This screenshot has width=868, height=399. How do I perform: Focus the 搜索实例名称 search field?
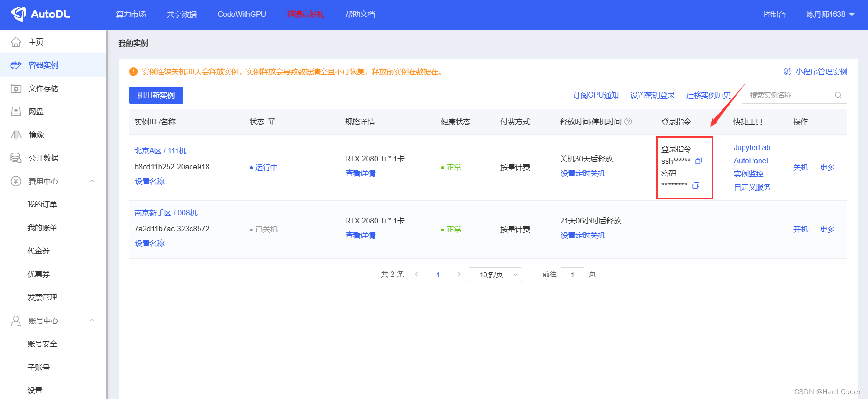click(x=794, y=95)
